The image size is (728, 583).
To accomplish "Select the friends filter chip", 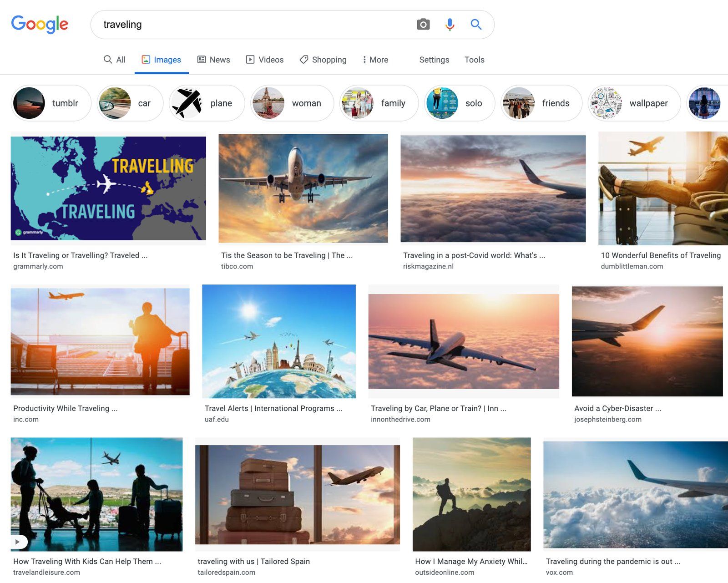I will [x=541, y=103].
